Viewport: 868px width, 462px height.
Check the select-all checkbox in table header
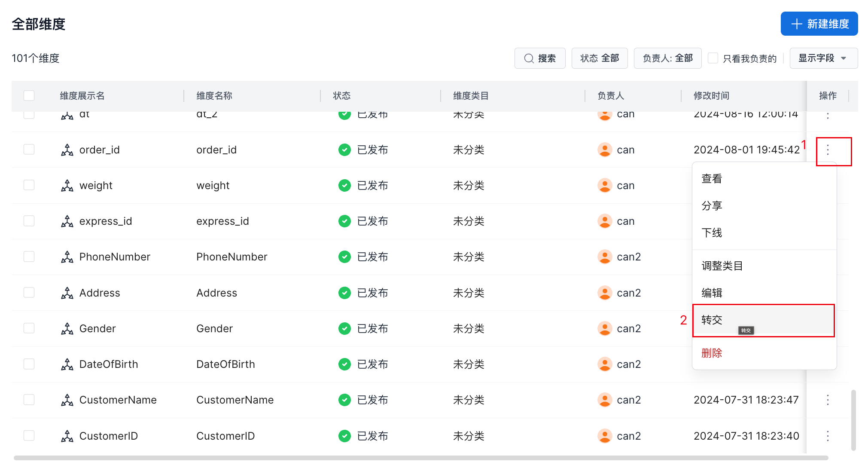[29, 95]
